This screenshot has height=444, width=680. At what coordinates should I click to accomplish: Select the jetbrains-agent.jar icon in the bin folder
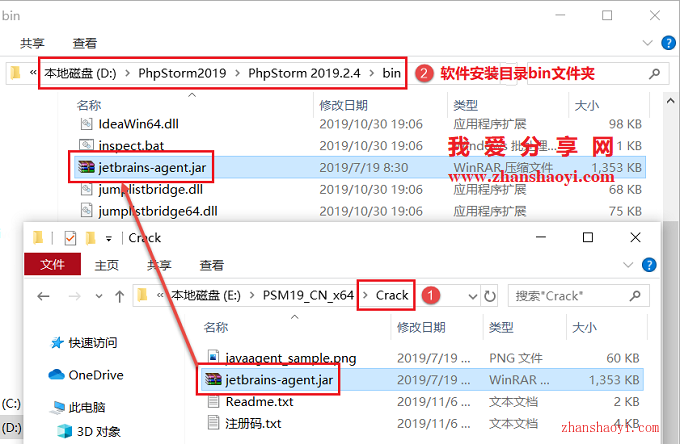coord(86,167)
